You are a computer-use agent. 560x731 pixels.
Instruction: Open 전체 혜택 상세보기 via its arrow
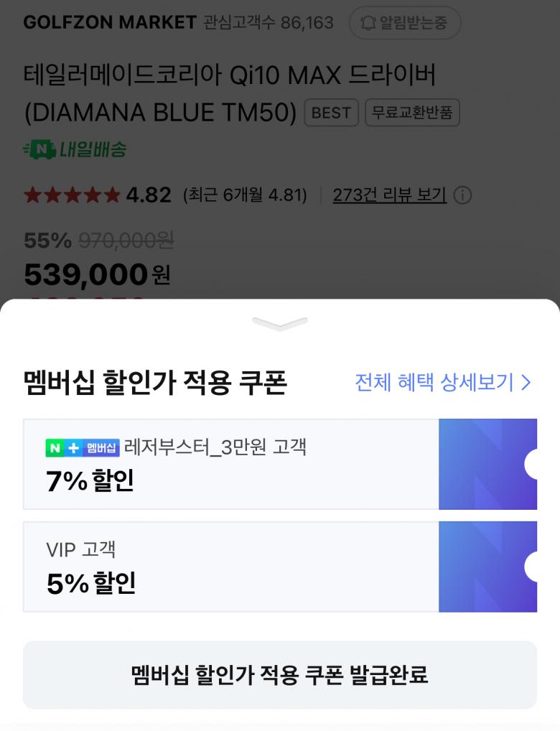[x=526, y=383]
